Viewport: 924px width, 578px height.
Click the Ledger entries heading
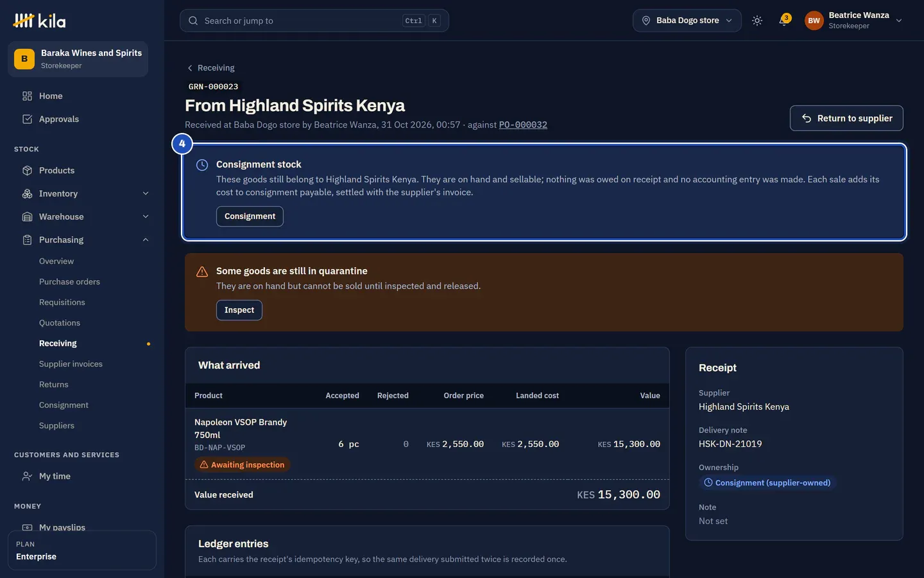pos(233,544)
